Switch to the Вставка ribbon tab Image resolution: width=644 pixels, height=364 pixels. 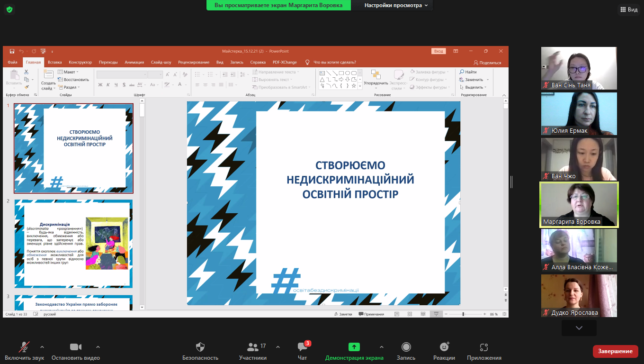(54, 62)
